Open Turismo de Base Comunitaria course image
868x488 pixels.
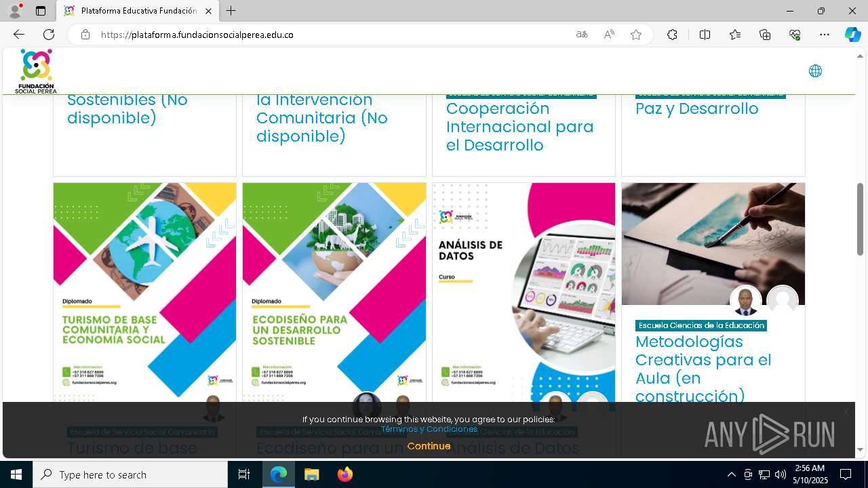pyautogui.click(x=145, y=292)
